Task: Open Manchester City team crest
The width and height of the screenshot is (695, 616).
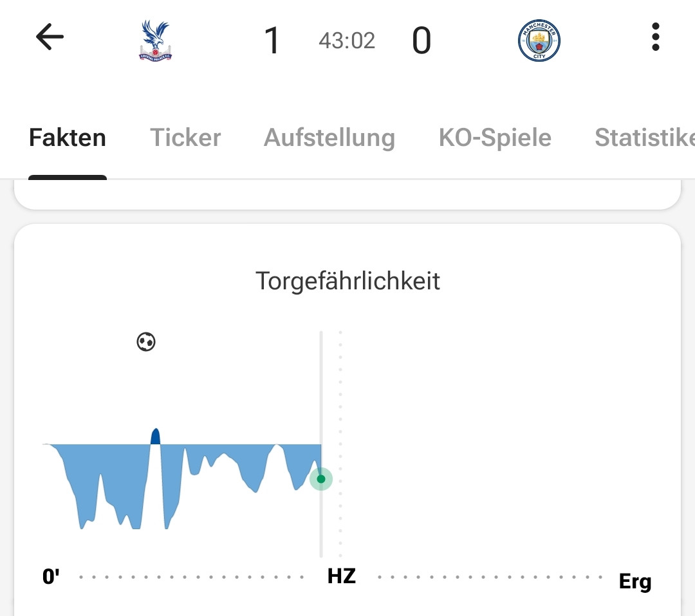Action: [x=539, y=41]
